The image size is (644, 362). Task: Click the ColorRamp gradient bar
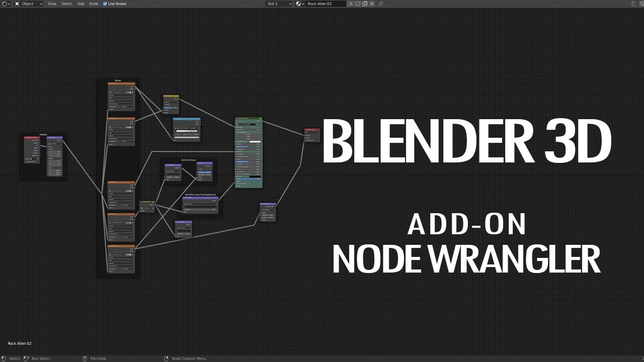(187, 131)
